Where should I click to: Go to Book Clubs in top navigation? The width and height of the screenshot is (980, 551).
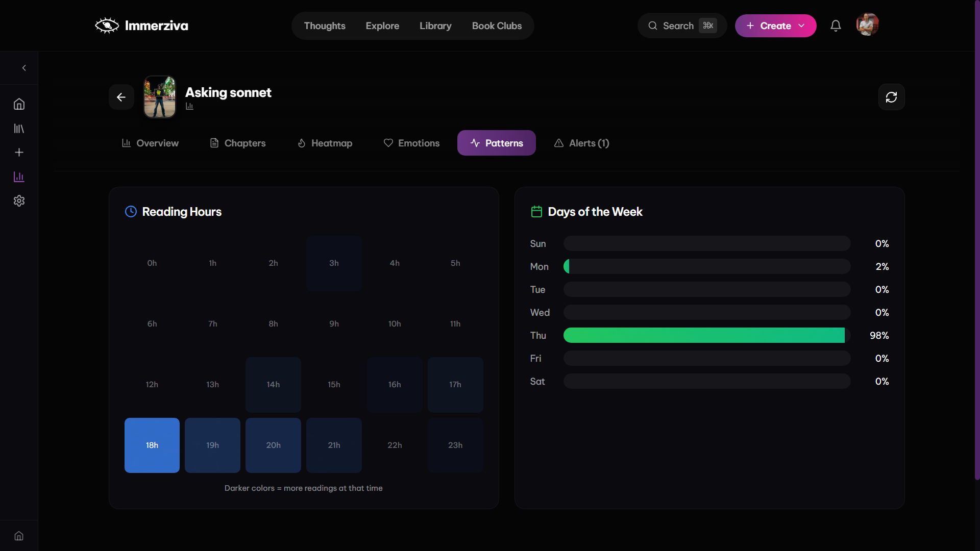tap(497, 26)
